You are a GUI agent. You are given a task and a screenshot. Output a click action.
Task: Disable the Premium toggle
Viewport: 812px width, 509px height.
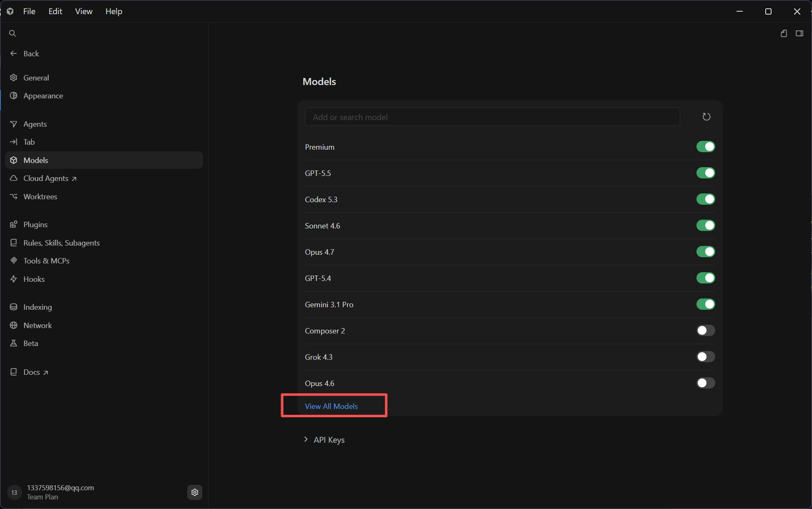(706, 147)
